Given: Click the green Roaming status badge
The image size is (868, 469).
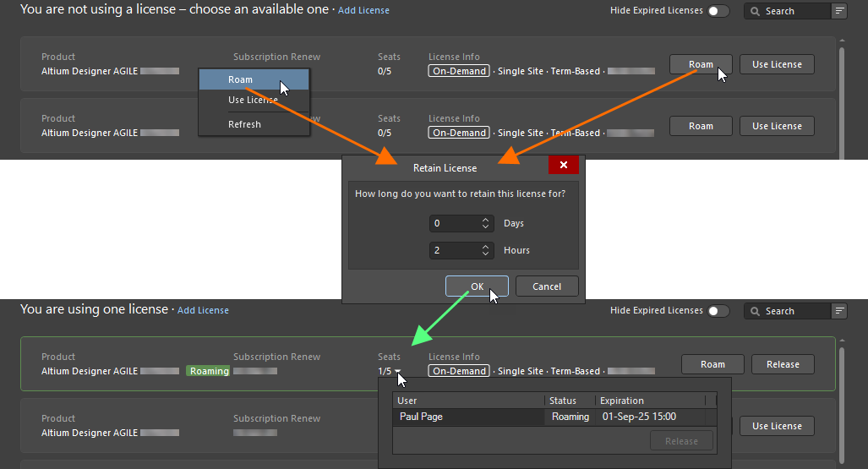Looking at the screenshot, I should 209,371.
